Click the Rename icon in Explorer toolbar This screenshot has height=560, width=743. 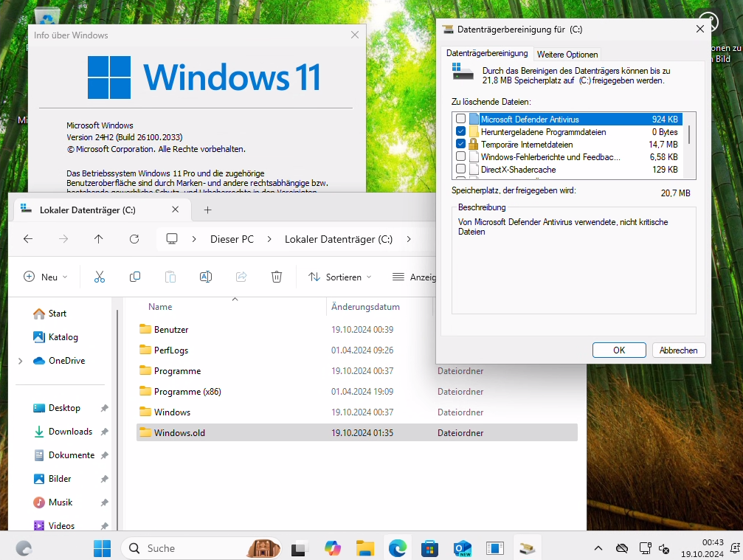pyautogui.click(x=206, y=277)
